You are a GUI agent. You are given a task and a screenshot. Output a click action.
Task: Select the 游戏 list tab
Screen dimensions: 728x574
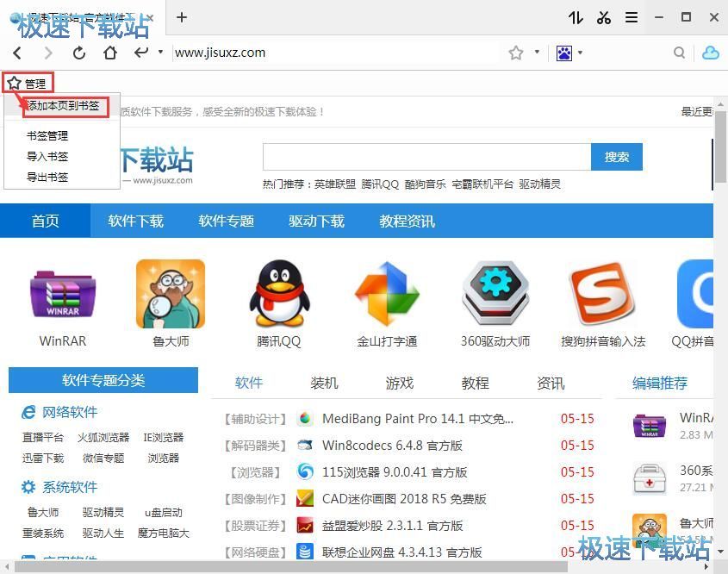pyautogui.click(x=399, y=383)
